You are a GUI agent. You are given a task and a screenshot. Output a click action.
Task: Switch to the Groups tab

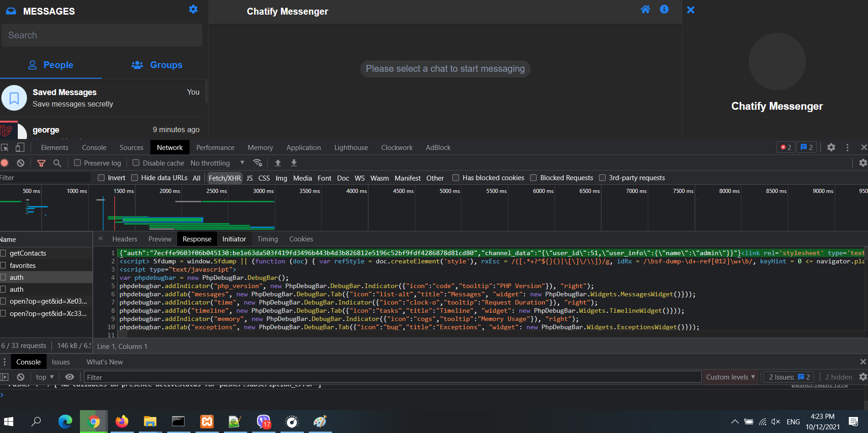(x=158, y=65)
